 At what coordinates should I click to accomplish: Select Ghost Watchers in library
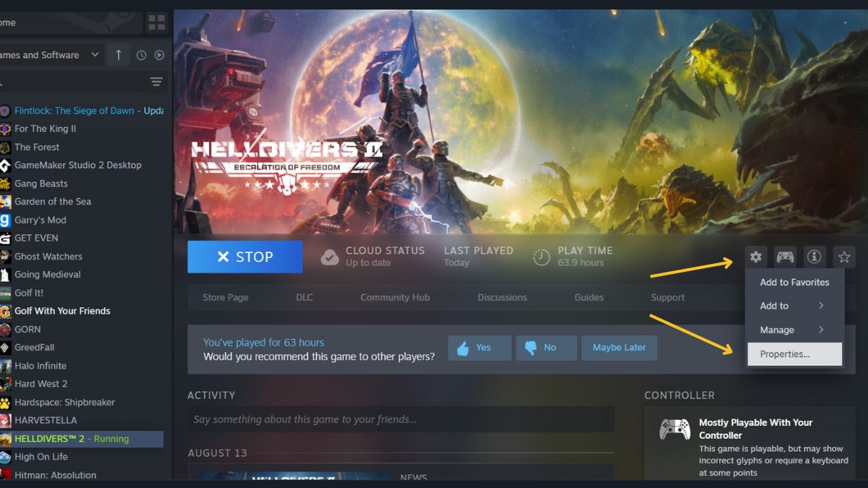click(48, 257)
